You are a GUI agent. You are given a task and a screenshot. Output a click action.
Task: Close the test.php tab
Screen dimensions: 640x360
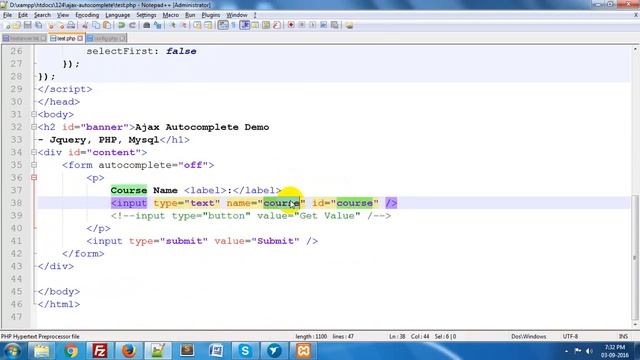pos(80,38)
